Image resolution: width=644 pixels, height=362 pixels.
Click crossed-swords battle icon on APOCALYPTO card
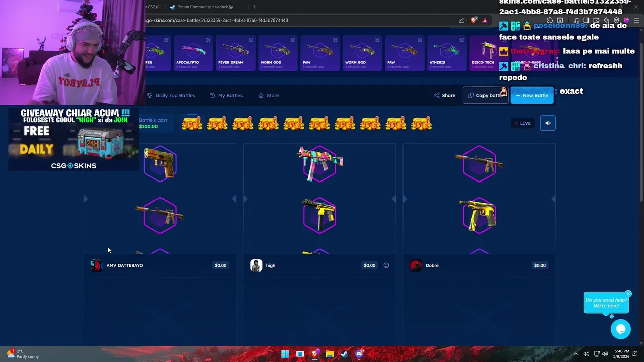tap(208, 40)
